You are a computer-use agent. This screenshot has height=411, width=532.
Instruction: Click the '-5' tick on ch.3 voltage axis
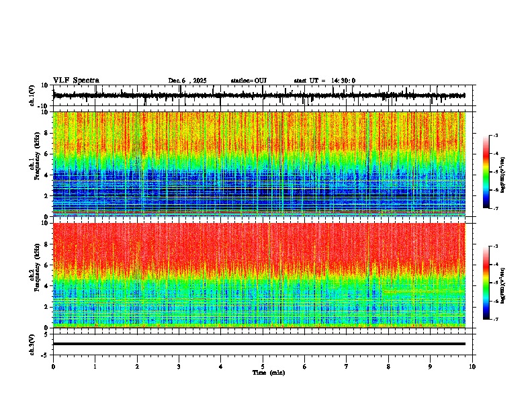(x=45, y=355)
